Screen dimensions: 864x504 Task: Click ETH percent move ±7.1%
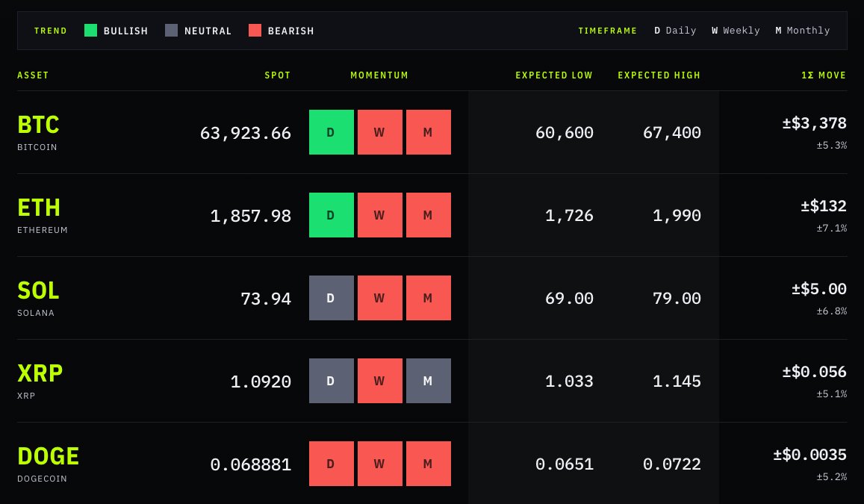(x=831, y=228)
